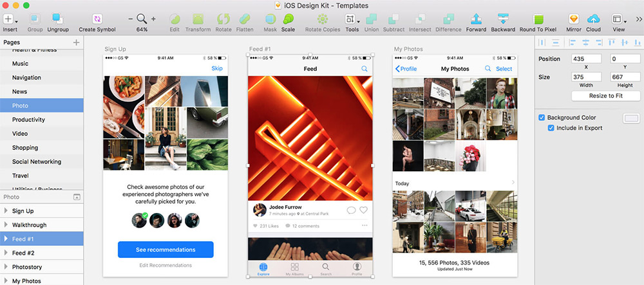The height and width of the screenshot is (285, 644).
Task: Open the background color swatch
Action: tap(632, 118)
